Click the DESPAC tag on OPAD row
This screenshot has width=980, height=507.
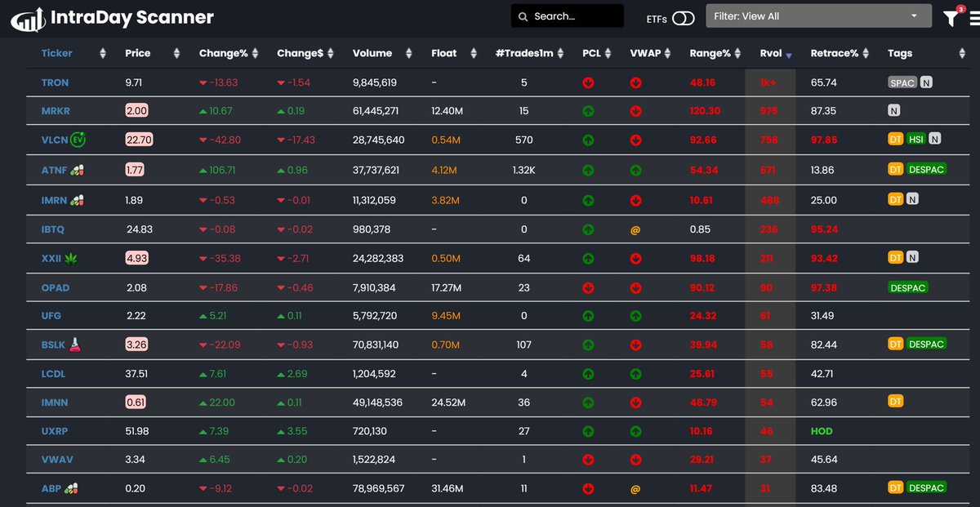(x=908, y=287)
